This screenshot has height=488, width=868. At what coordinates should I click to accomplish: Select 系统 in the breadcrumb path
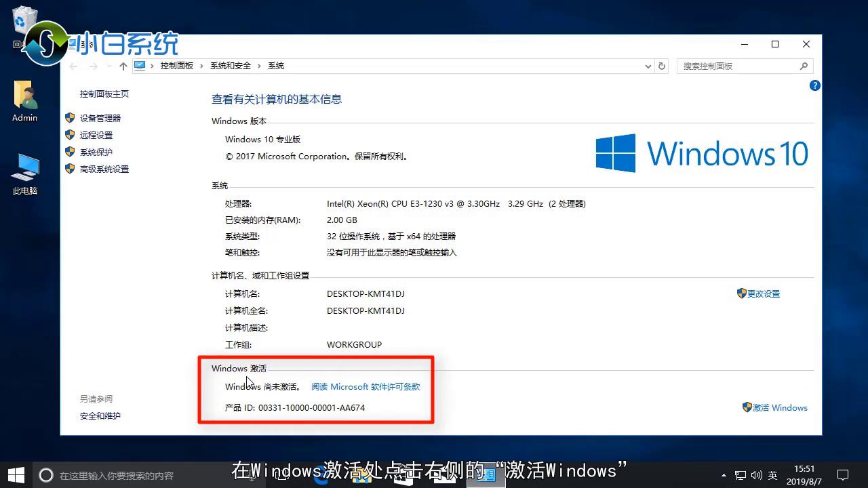276,66
